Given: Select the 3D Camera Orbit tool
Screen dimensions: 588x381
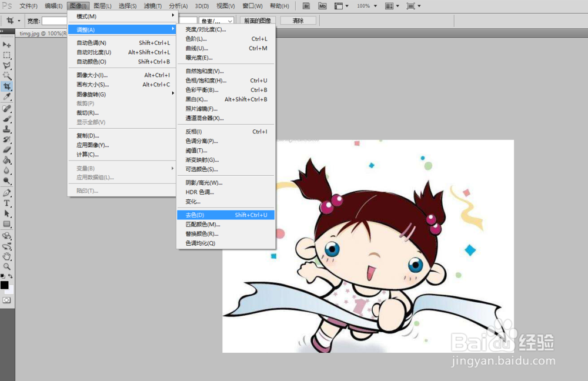Looking at the screenshot, I should coord(6,246).
